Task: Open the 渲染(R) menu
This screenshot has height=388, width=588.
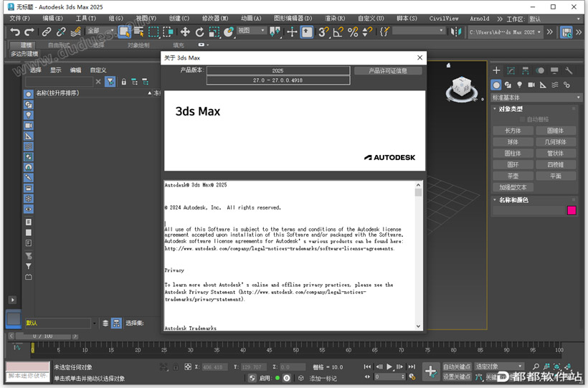Action: pyautogui.click(x=335, y=19)
